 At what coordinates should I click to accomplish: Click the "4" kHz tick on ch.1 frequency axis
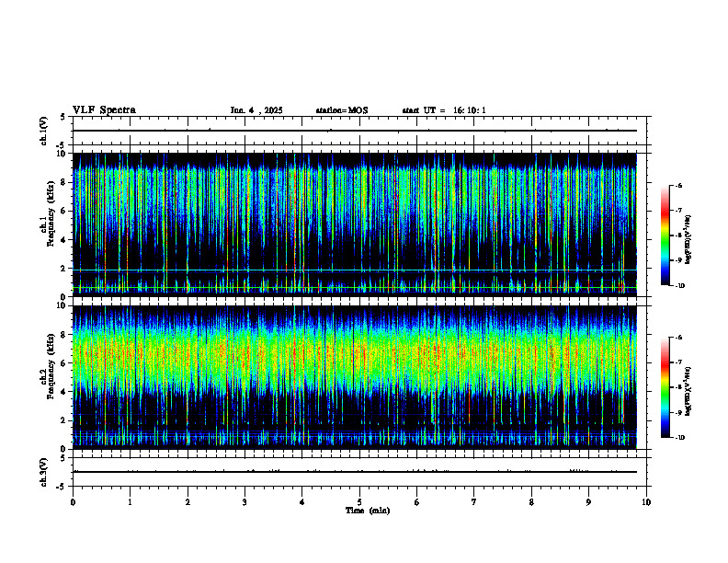[64, 240]
